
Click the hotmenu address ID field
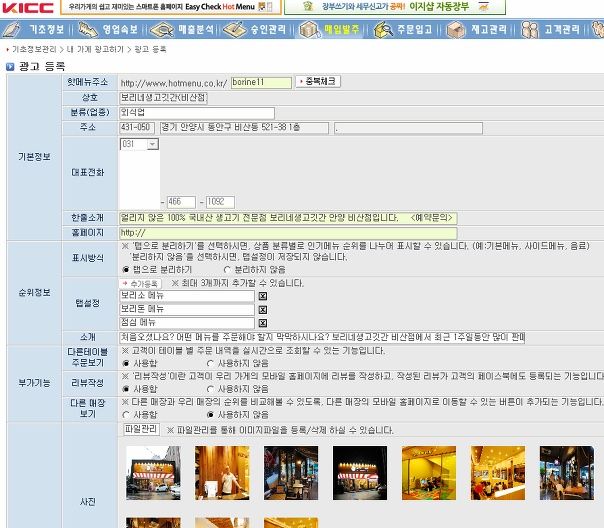coord(261,83)
